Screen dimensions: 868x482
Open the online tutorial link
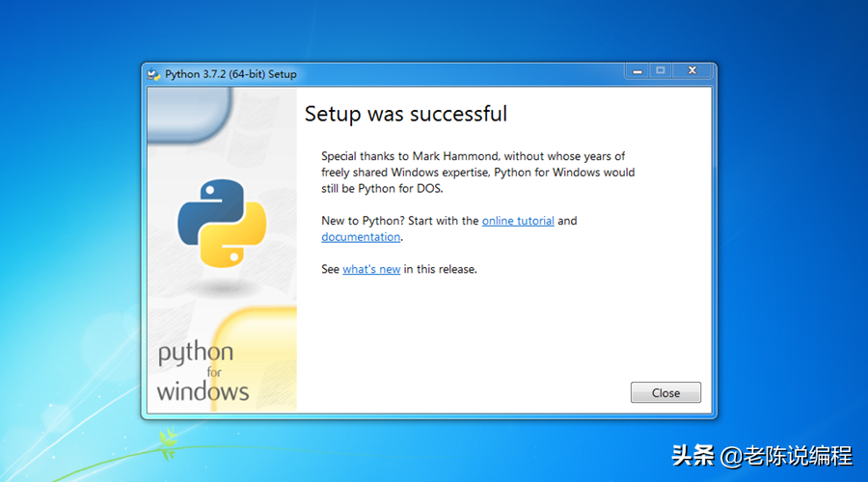(x=518, y=221)
